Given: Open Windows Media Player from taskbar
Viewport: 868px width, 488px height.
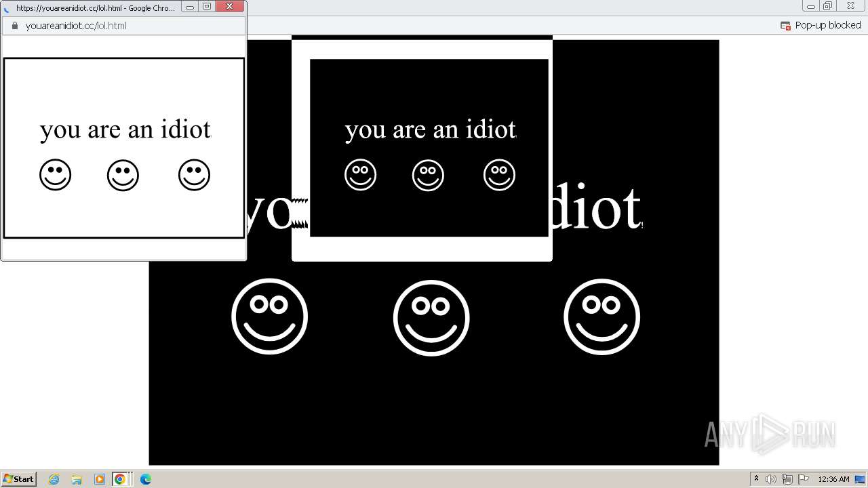Looking at the screenshot, I should click(99, 479).
